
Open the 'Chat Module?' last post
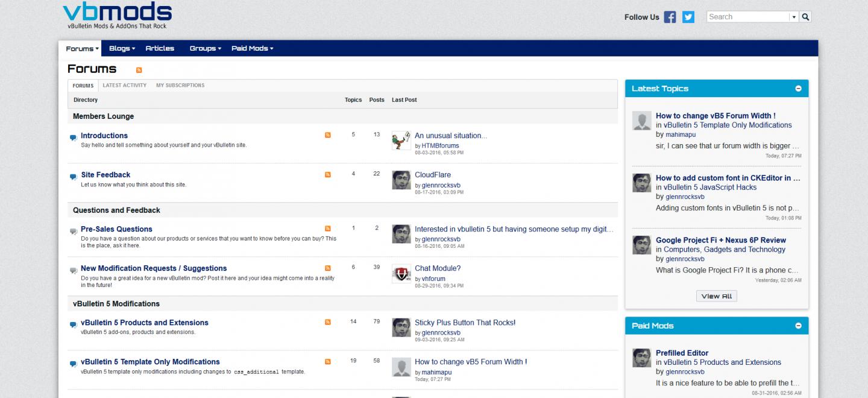pyautogui.click(x=438, y=268)
